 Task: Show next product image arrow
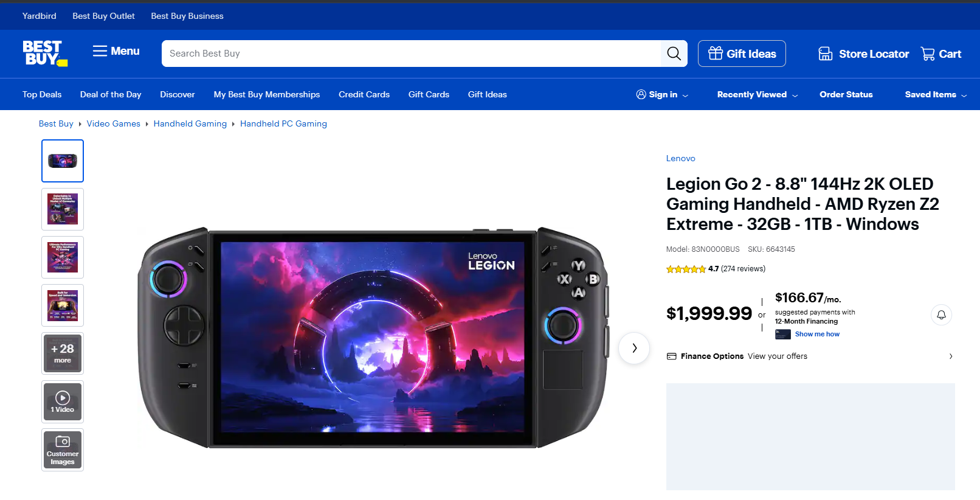[634, 348]
